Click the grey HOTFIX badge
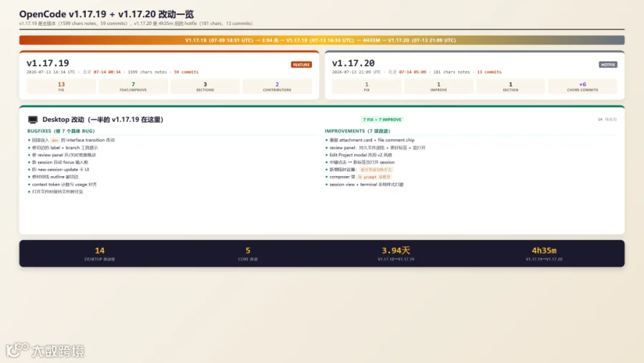The height and width of the screenshot is (363, 644). [608, 64]
